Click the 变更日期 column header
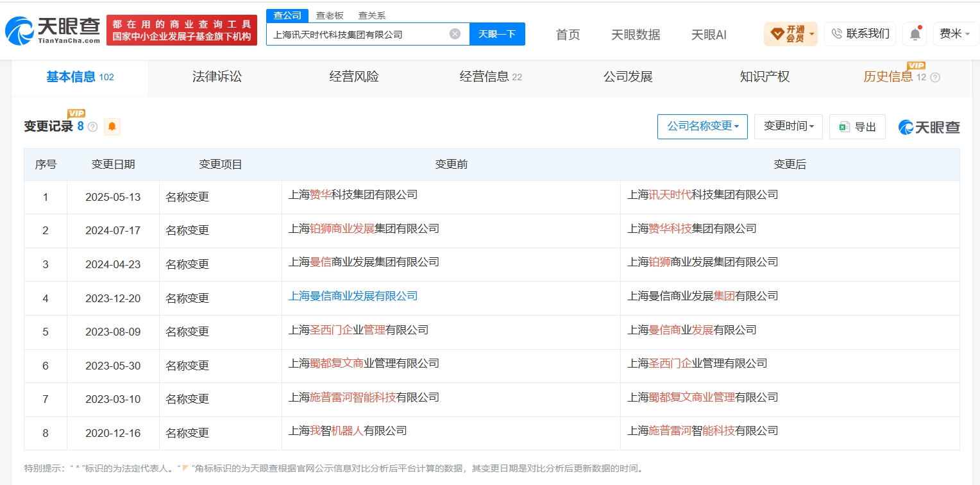Image resolution: width=980 pixels, height=485 pixels. click(x=113, y=165)
